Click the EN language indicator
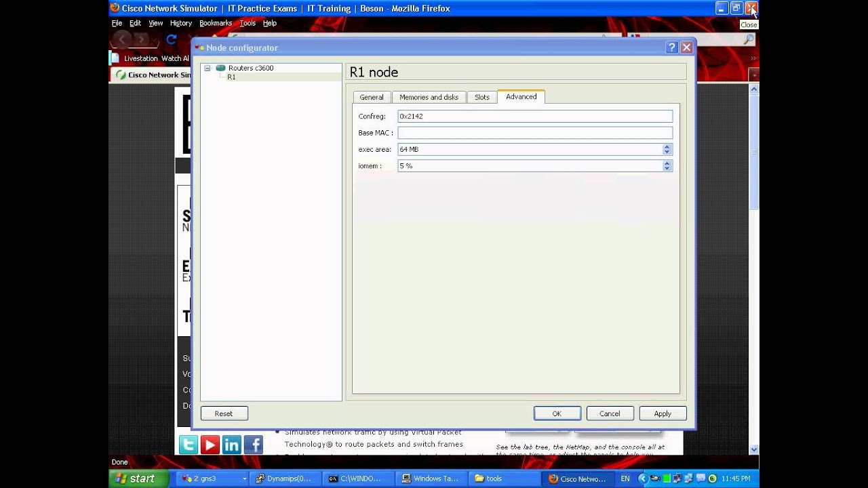868x488 pixels. [x=625, y=479]
